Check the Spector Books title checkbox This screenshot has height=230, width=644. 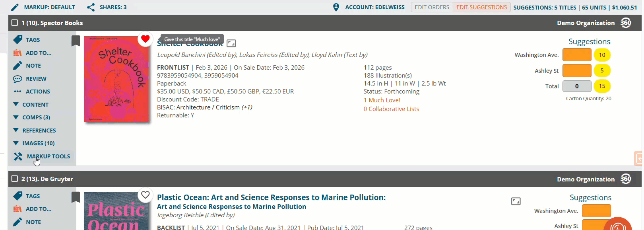(15, 23)
